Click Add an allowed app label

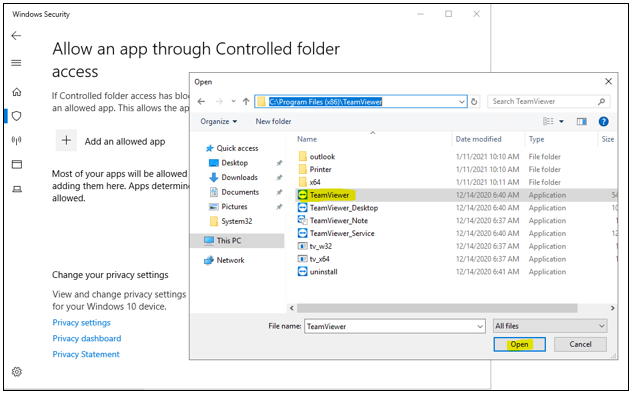[125, 142]
